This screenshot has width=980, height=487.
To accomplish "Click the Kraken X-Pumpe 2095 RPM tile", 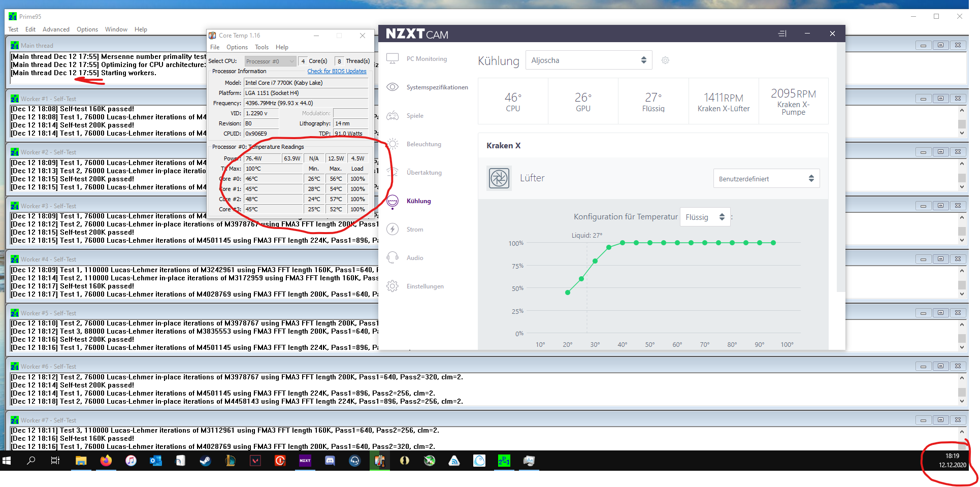I will pyautogui.click(x=793, y=101).
